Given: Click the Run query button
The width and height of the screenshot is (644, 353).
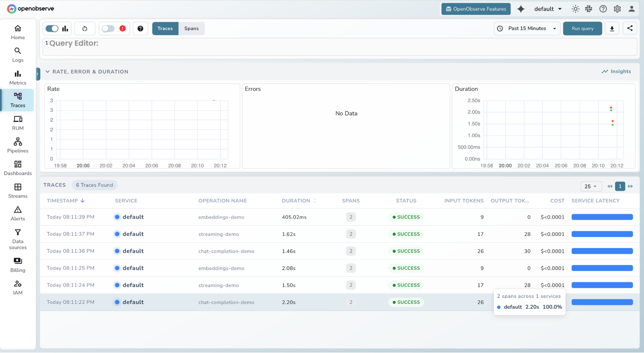Looking at the screenshot, I should click(x=582, y=29).
